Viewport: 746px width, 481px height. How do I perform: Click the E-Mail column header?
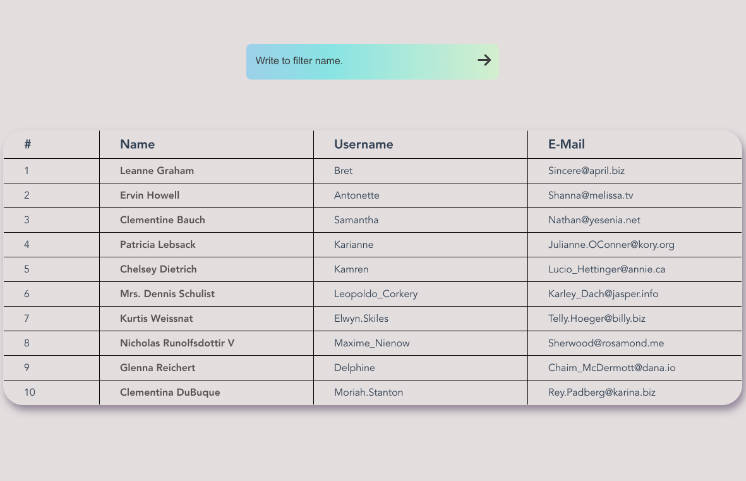click(566, 144)
